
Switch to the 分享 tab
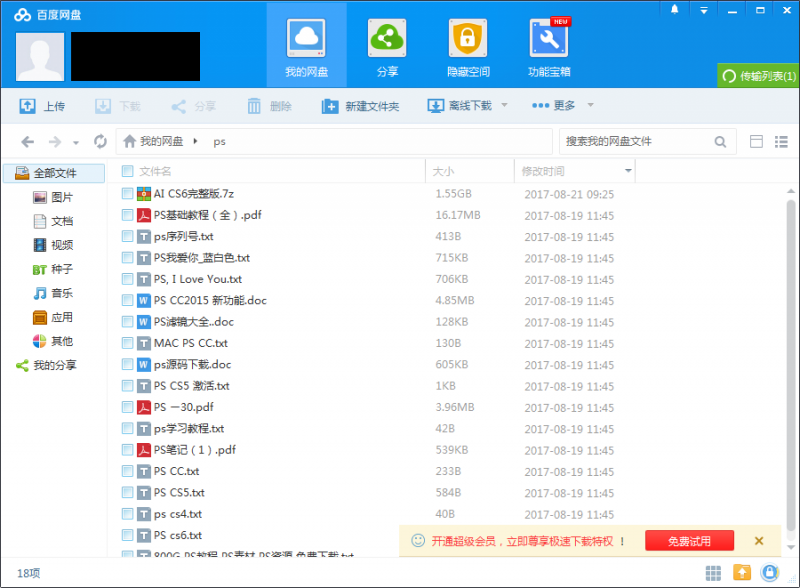(387, 47)
